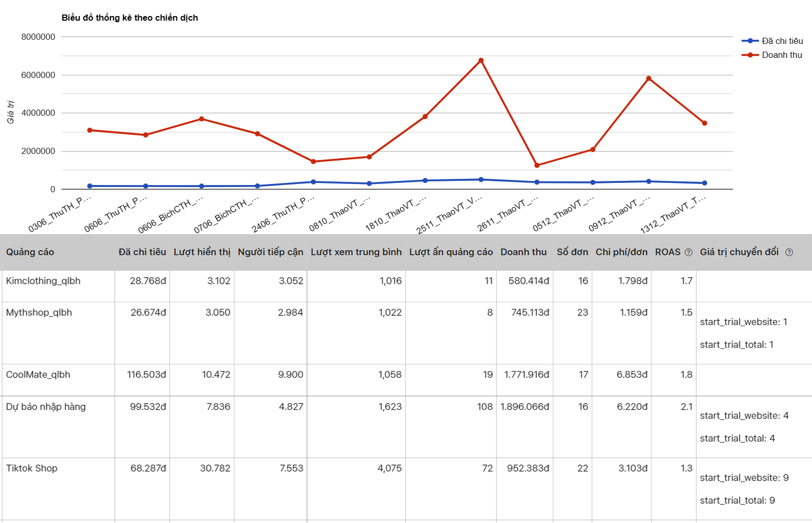Click the Người tiếp cận column header
The height and width of the screenshot is (523, 812).
pyautogui.click(x=270, y=252)
